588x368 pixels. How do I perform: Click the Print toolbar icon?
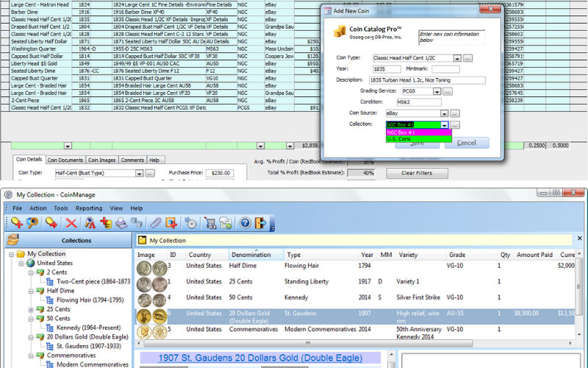tap(121, 223)
